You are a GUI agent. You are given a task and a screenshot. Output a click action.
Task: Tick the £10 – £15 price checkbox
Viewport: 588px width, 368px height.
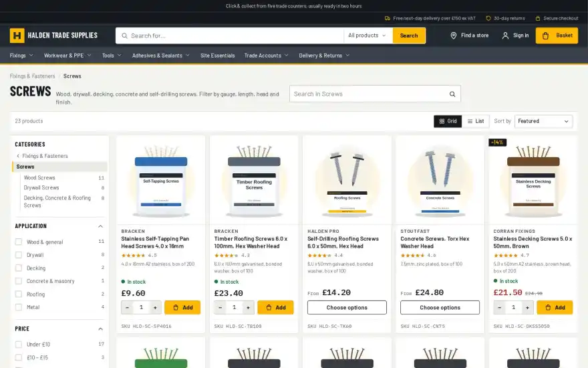19,357
